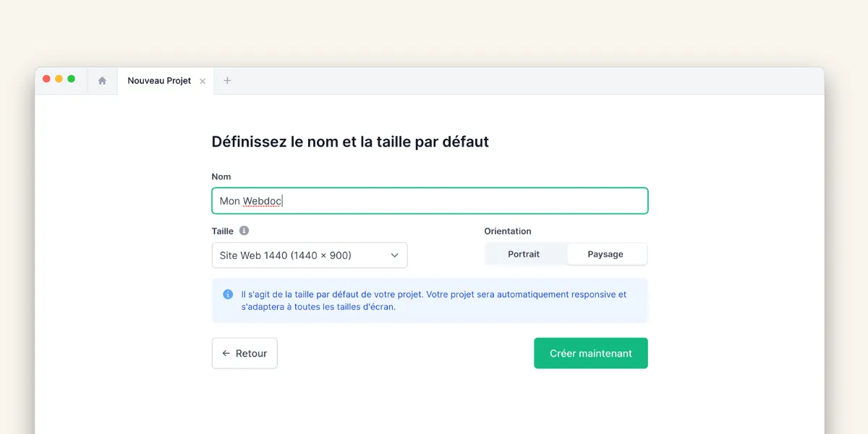868x434 pixels.
Task: Click the info icon beside the Taille label
Action: click(x=244, y=230)
